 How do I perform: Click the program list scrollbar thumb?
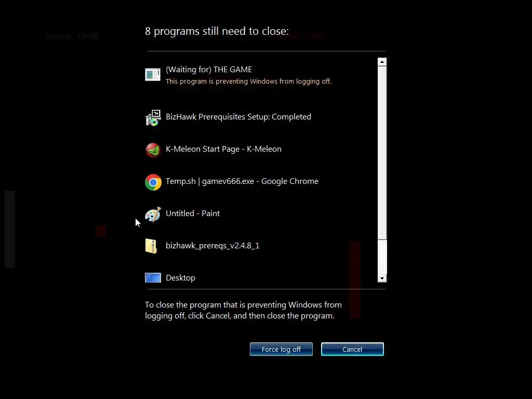pyautogui.click(x=382, y=153)
